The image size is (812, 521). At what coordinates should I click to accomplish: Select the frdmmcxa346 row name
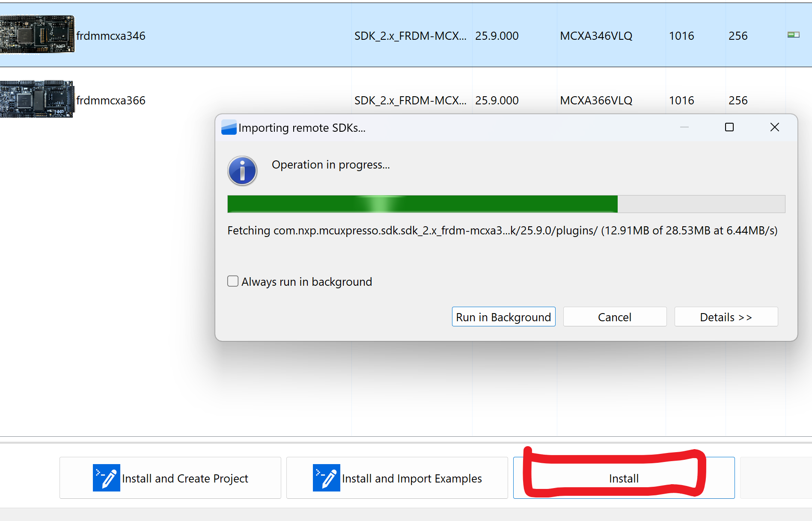[x=111, y=36]
